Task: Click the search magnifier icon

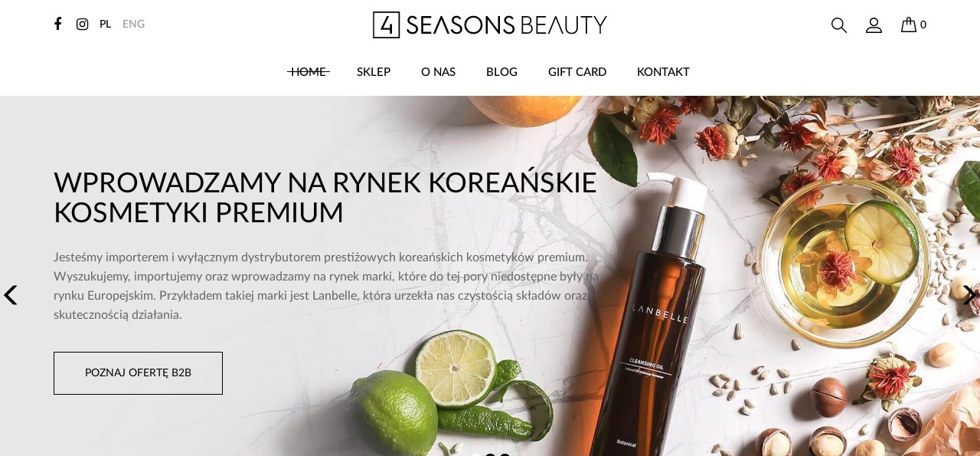Action: pyautogui.click(x=839, y=25)
